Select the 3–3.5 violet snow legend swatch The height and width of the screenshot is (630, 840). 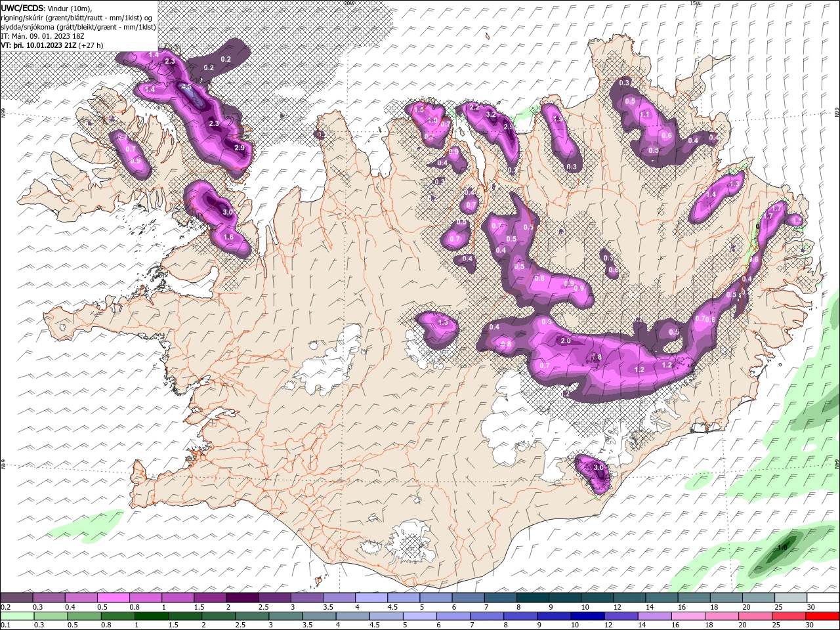pyautogui.click(x=306, y=598)
